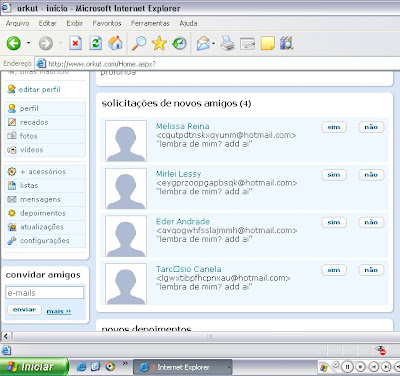The image size is (400, 376).
Task: Click the recados notepad icon
Action: pyautogui.click(x=12, y=122)
